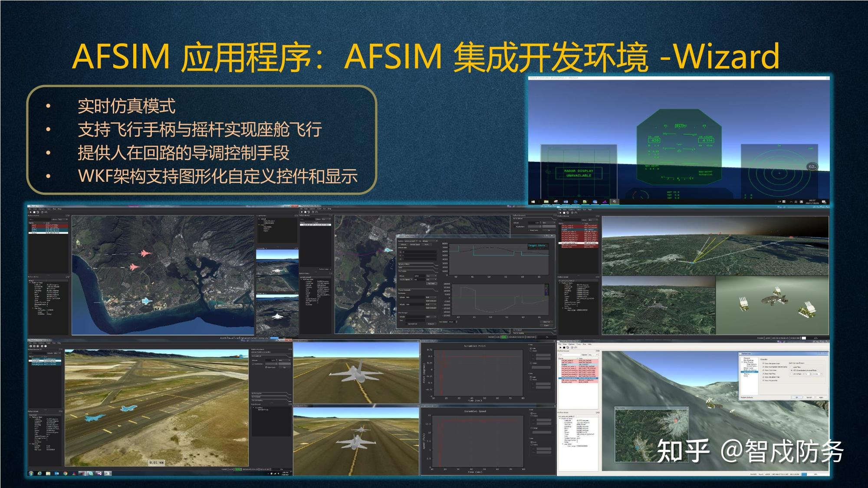Click OK in the Preferences dialog

797,397
